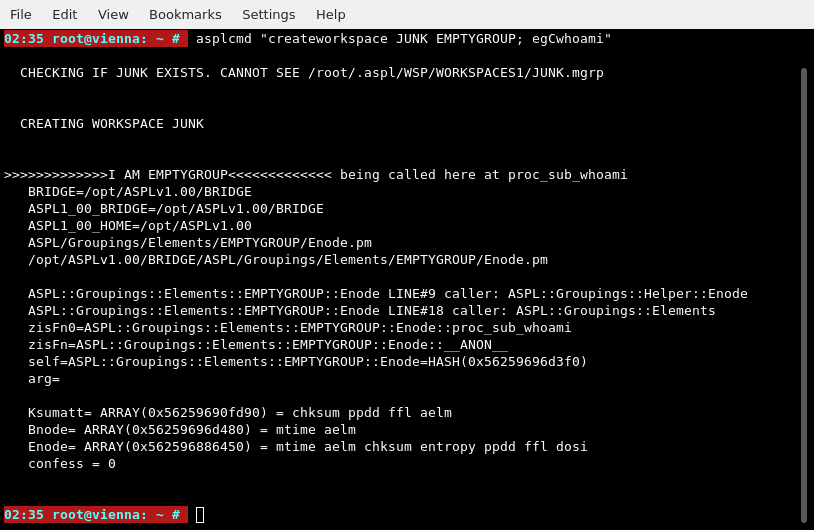Click the zisFn0= proc_sub_whoami line

tap(300, 328)
